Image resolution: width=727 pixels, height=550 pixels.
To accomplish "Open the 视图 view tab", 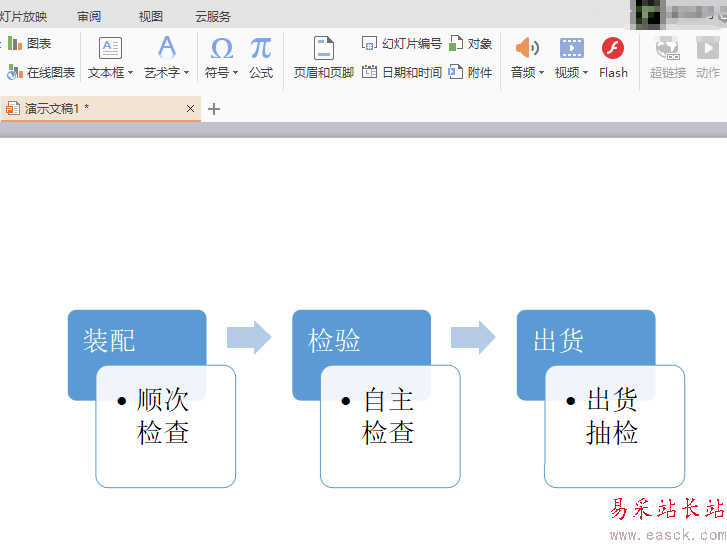I will (151, 17).
